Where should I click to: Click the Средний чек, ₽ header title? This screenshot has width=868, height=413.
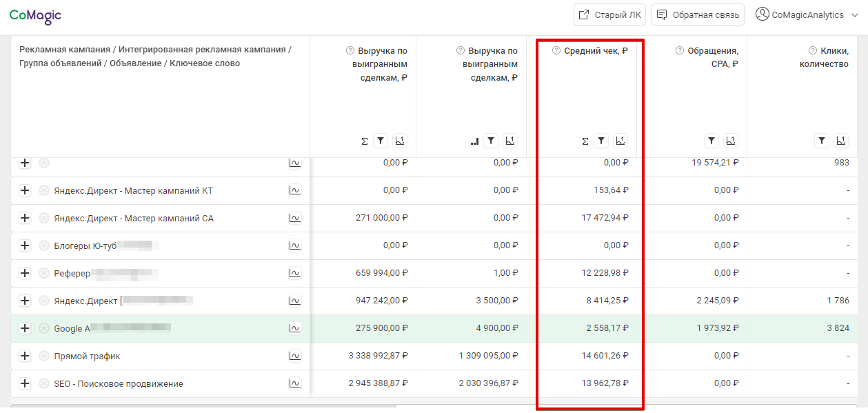coord(596,50)
